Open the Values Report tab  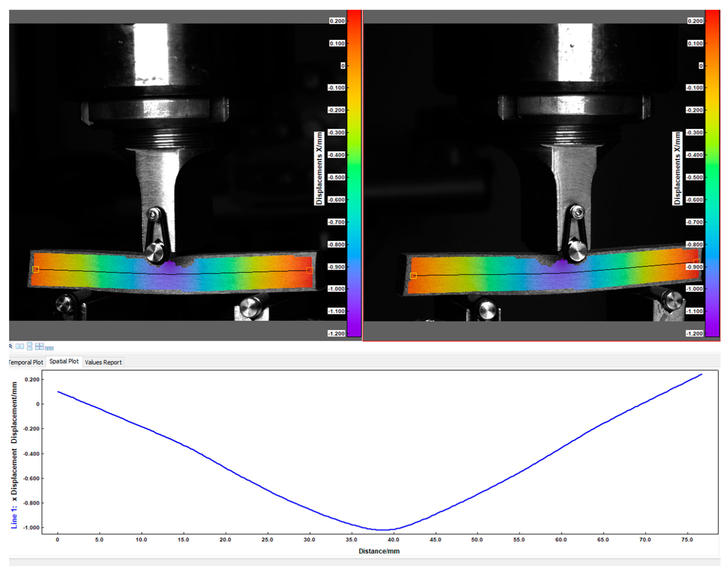click(103, 362)
